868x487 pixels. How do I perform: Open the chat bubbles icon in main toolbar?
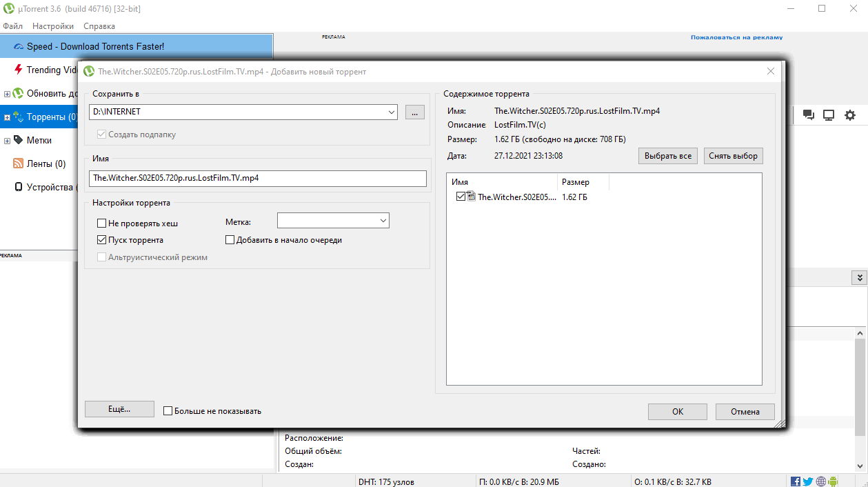(x=809, y=116)
